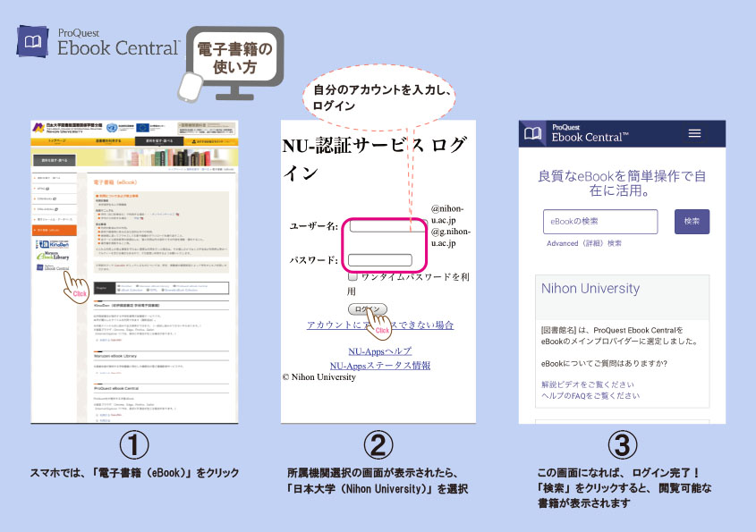This screenshot has height=532, width=756.
Task: Open the NU-Appsステータス情報 link
Action: (380, 366)
